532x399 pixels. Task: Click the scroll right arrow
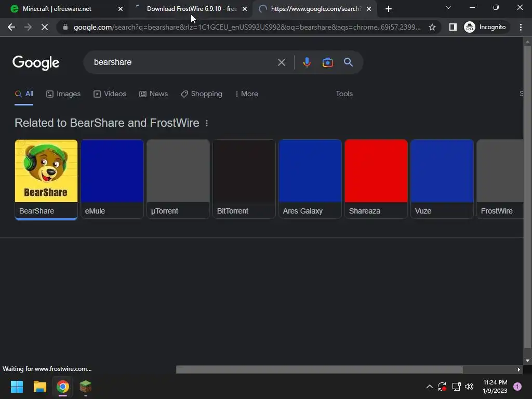[x=519, y=369]
